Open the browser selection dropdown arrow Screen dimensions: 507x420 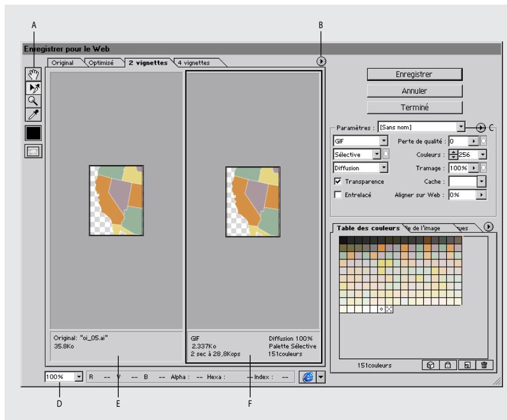coord(321,377)
